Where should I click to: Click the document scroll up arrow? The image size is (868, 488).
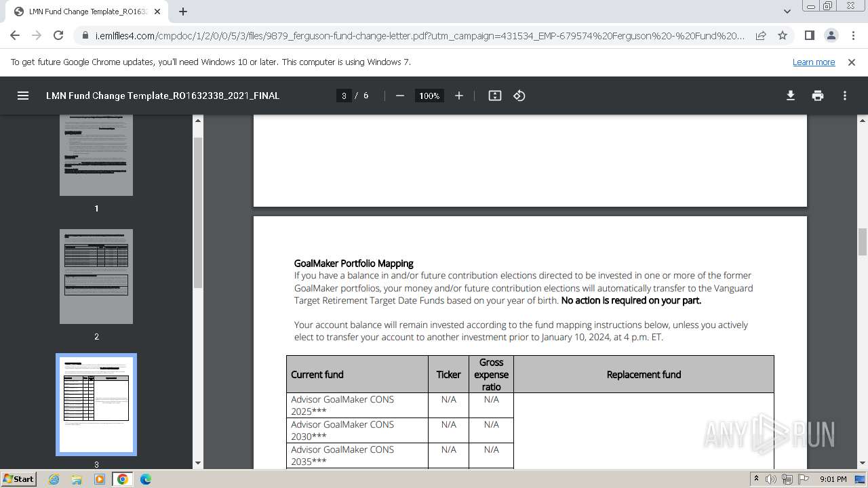point(863,120)
